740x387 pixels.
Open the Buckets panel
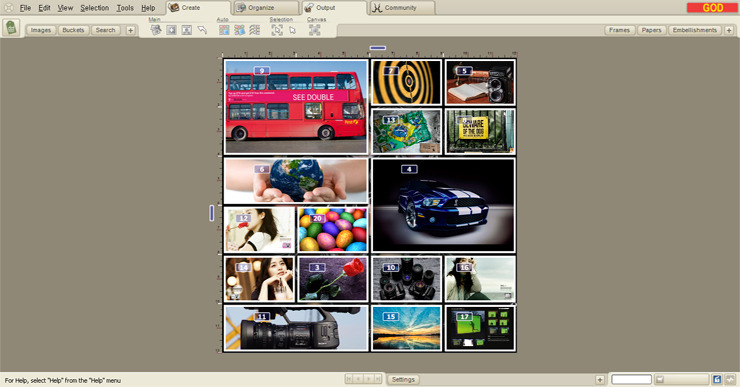[x=73, y=30]
